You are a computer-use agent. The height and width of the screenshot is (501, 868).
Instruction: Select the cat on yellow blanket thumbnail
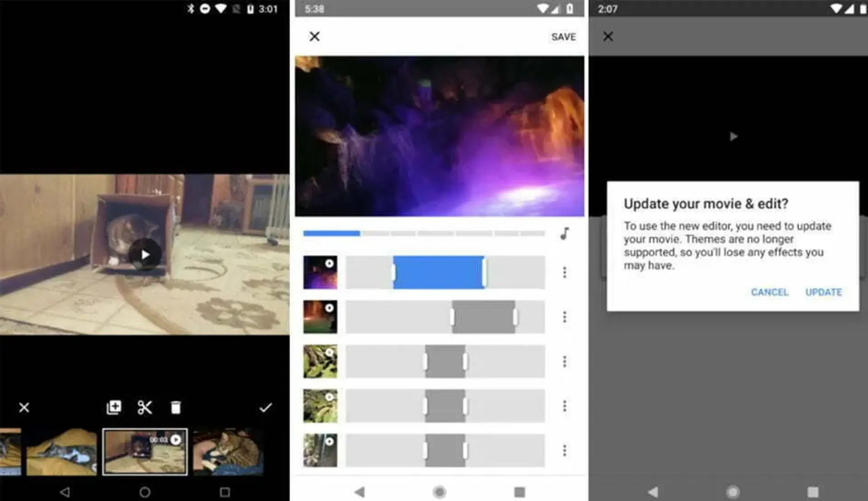(x=61, y=452)
